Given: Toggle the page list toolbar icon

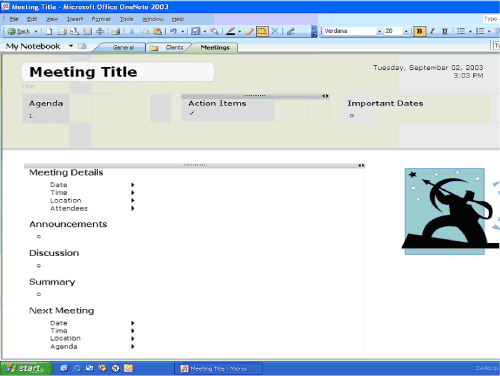Looking at the screenshot, I should click(x=88, y=31).
